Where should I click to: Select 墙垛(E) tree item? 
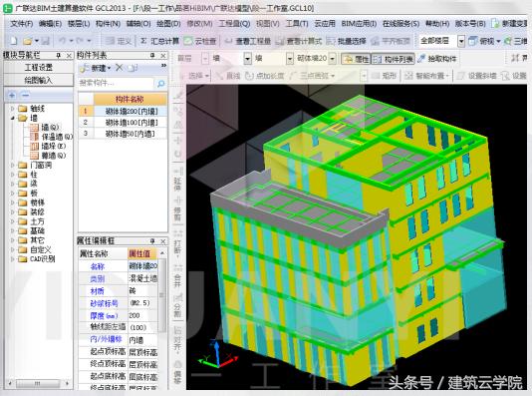point(48,147)
